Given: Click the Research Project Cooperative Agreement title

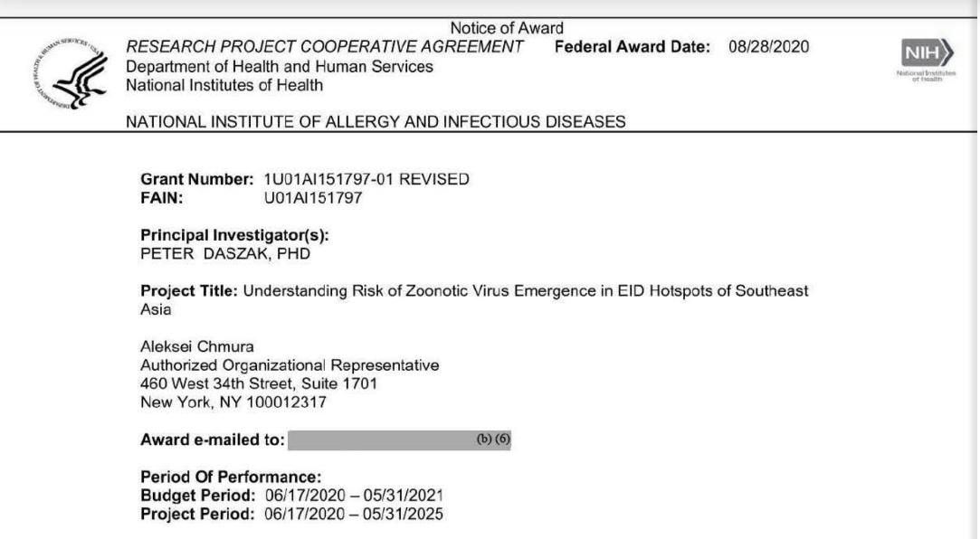Looking at the screenshot, I should (325, 48).
